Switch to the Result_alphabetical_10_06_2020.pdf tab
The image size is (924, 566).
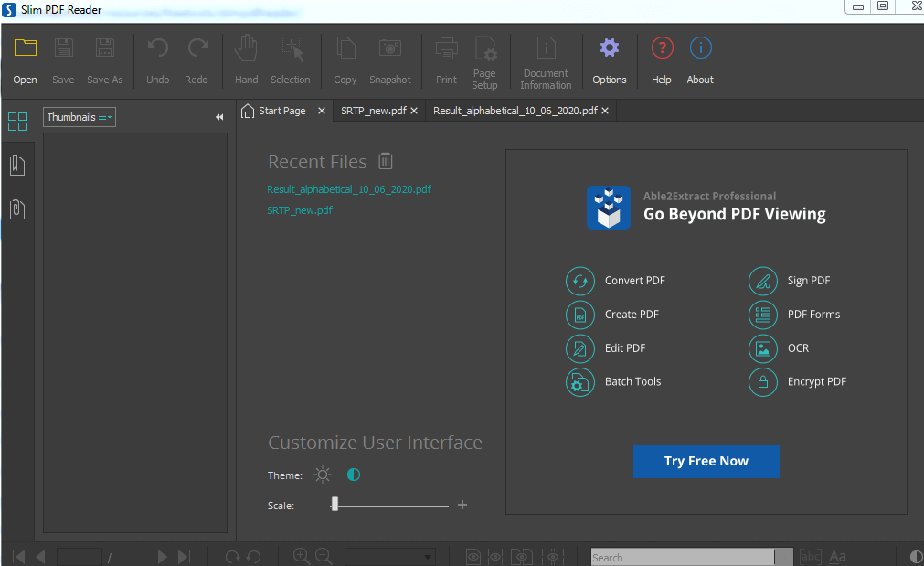(x=515, y=111)
